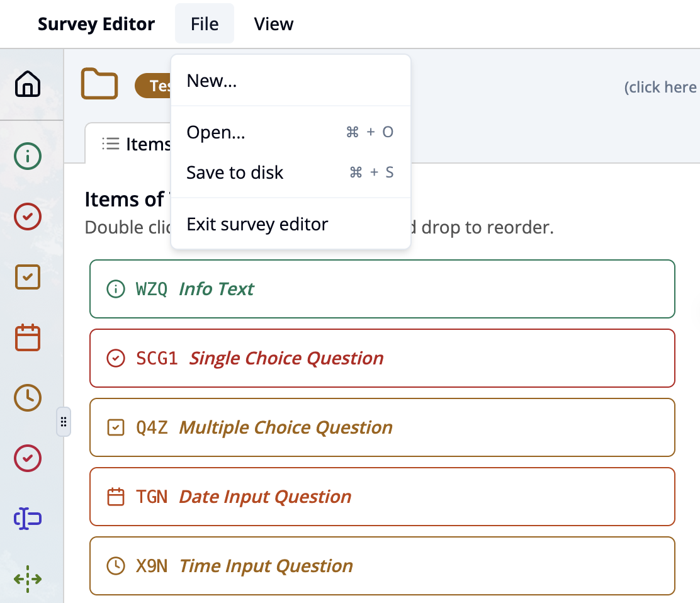
Task: Switch to the Items tab
Action: coord(128,144)
